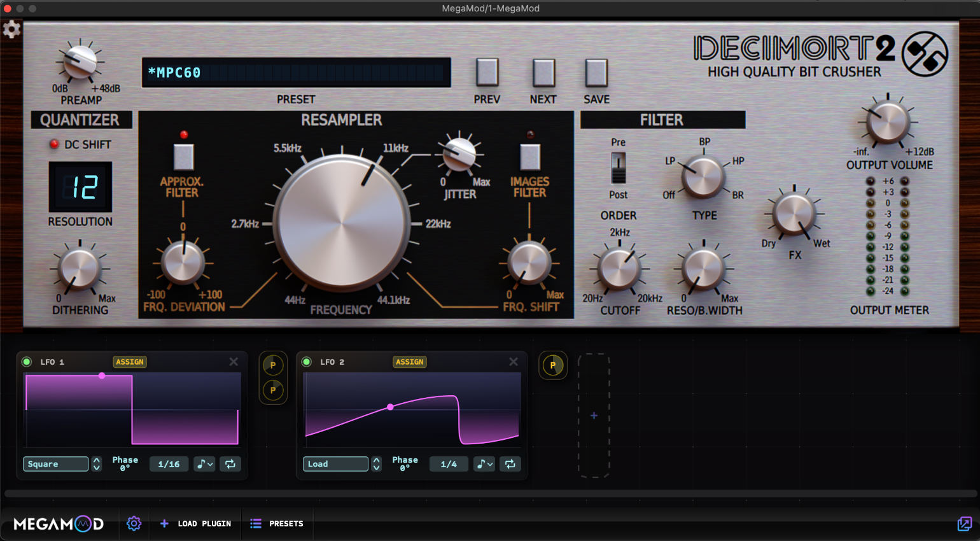Enable LFO 2 via its green activation dot
Viewport: 980px width, 541px height.
306,362
